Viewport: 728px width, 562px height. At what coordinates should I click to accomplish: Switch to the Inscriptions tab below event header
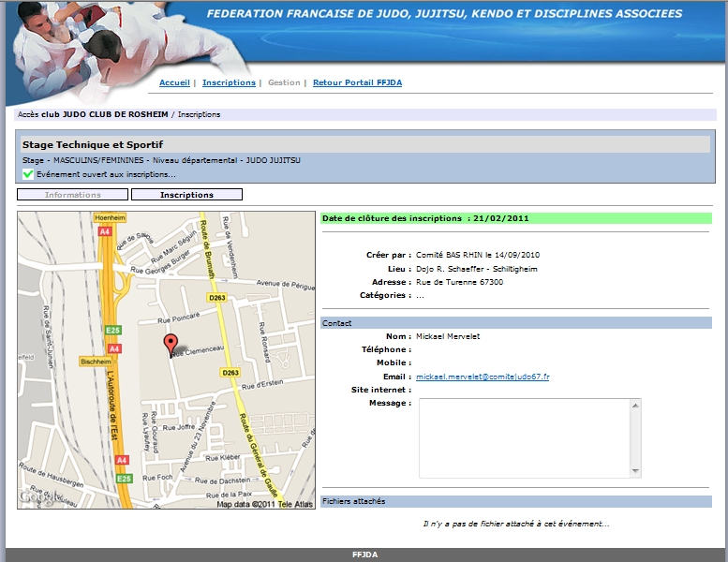(x=186, y=195)
